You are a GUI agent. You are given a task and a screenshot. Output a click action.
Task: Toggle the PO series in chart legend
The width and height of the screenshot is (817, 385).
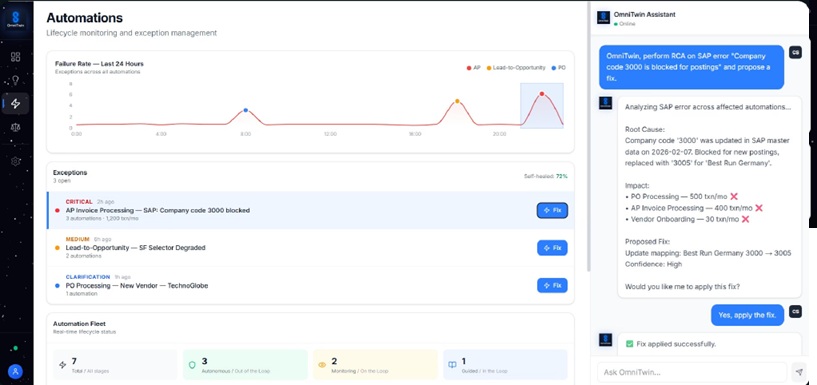[559, 68]
